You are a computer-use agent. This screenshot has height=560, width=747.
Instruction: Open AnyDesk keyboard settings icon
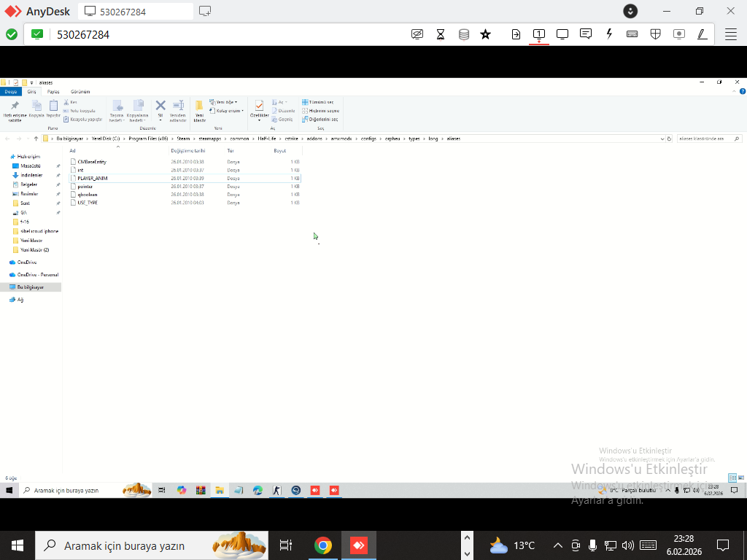click(632, 34)
